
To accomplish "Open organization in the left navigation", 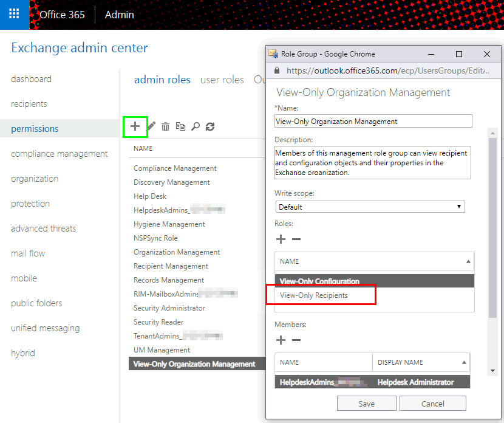I will click(35, 179).
